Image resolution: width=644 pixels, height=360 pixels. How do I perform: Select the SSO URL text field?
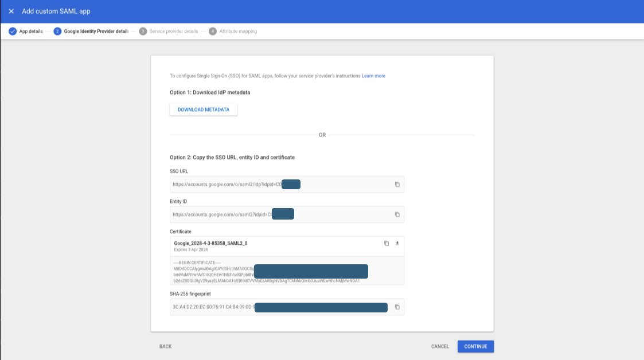point(275,184)
